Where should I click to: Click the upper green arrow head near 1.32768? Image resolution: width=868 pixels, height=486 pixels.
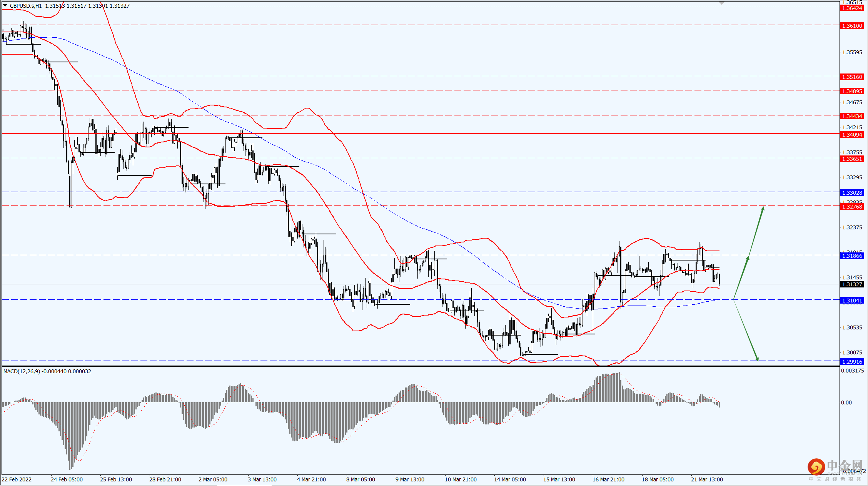pyautogui.click(x=763, y=209)
